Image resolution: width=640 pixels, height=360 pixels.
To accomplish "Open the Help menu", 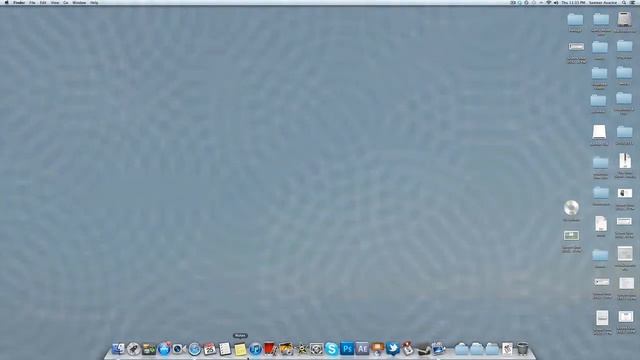I will pos(94,2).
